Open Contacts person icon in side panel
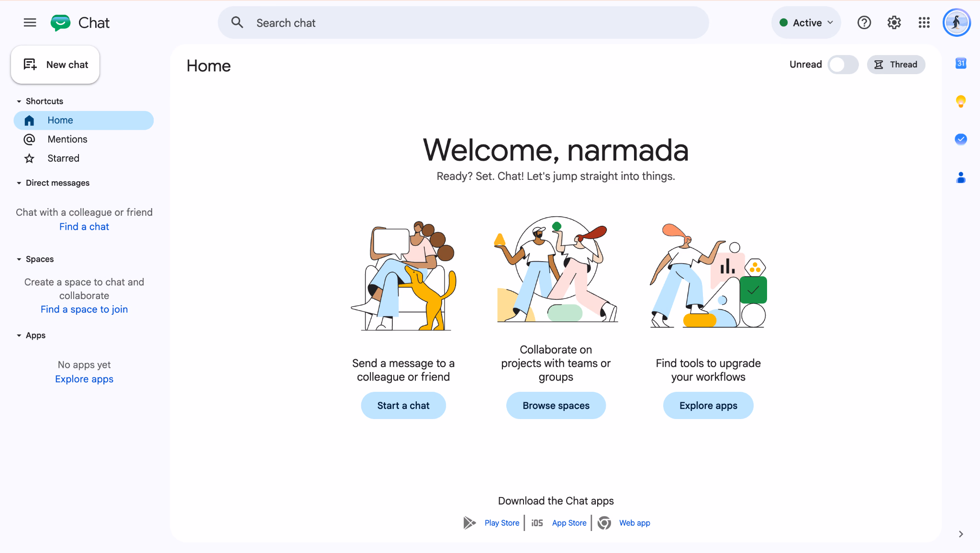Screen dimensions: 980x553 tap(961, 178)
